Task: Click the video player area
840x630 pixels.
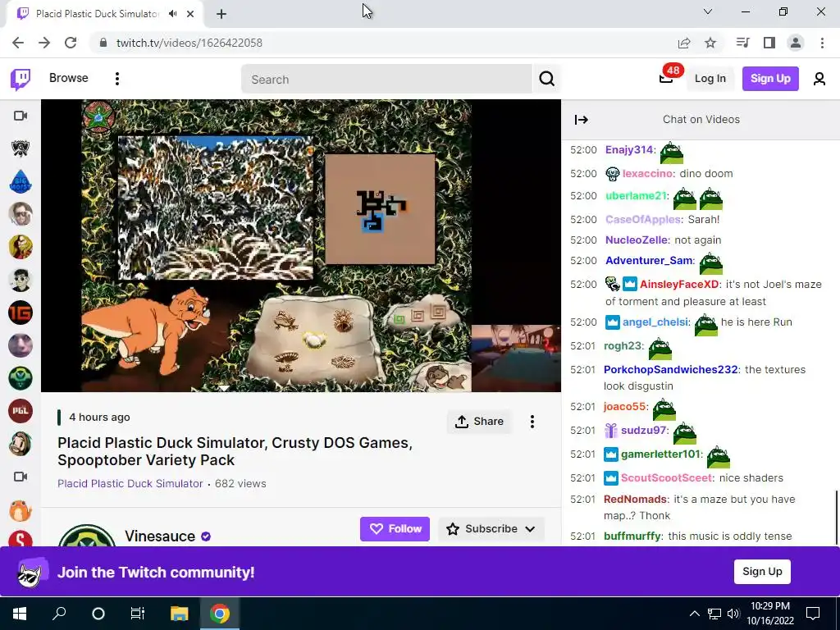Action: coord(300,246)
